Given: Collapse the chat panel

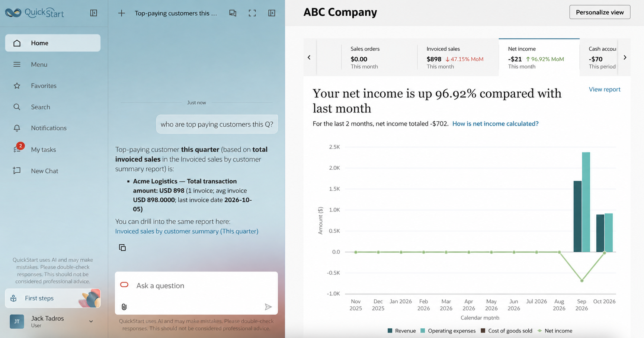Looking at the screenshot, I should point(272,13).
